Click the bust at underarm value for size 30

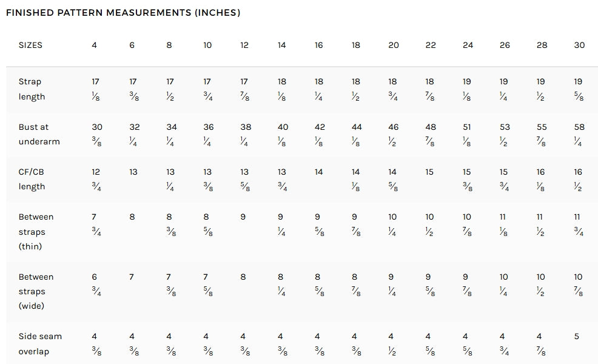click(579, 134)
